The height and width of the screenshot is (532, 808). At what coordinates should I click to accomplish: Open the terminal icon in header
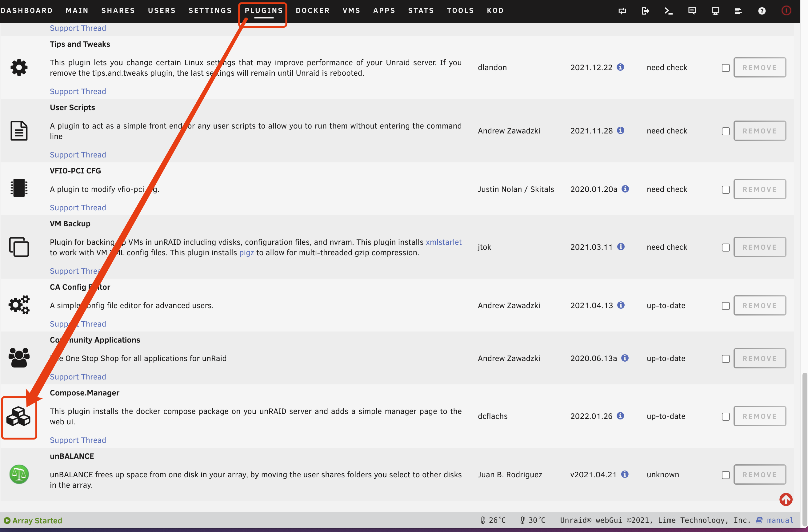pyautogui.click(x=669, y=11)
